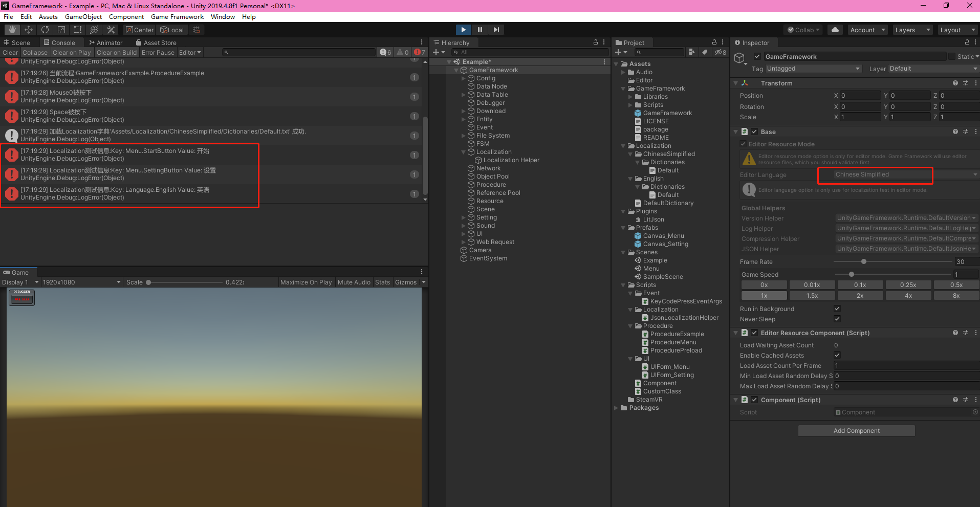The height and width of the screenshot is (507, 980).
Task: Click the Pause button
Action: pyautogui.click(x=480, y=29)
